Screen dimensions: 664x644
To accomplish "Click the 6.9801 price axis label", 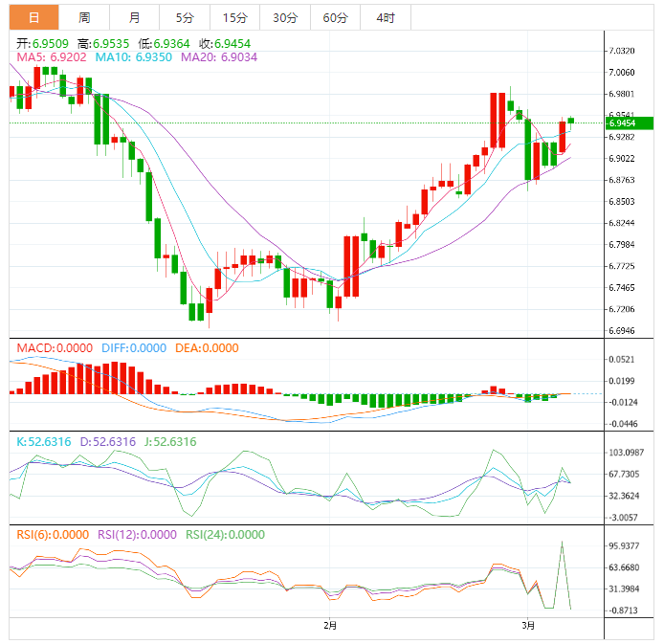I will 622,94.
